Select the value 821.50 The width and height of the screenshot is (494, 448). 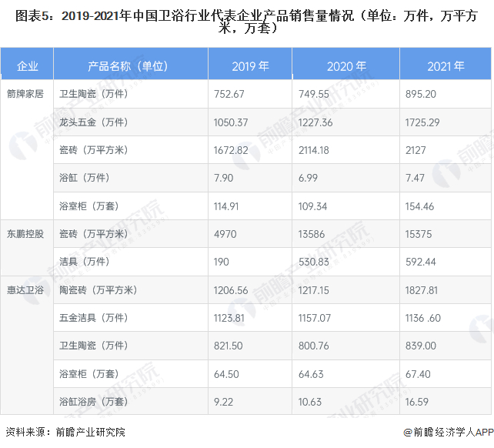click(x=229, y=346)
